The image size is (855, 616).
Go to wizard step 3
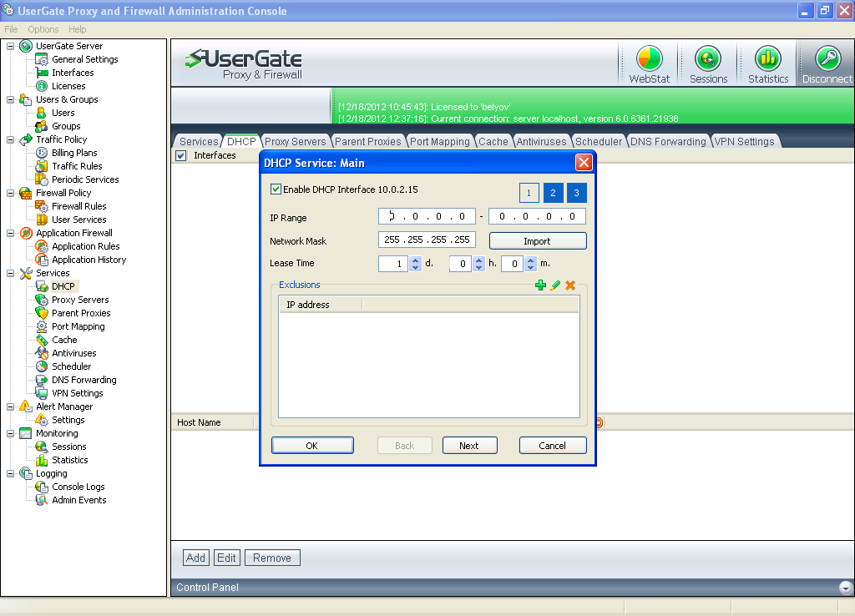(x=576, y=193)
